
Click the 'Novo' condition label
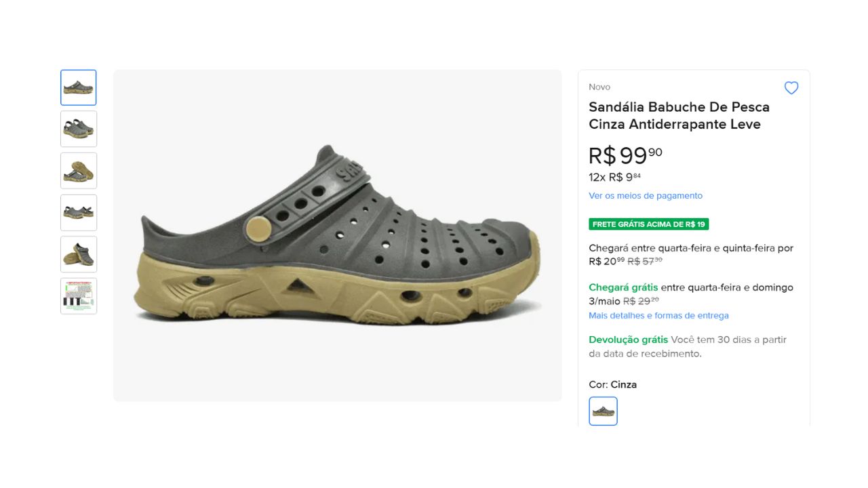point(599,87)
